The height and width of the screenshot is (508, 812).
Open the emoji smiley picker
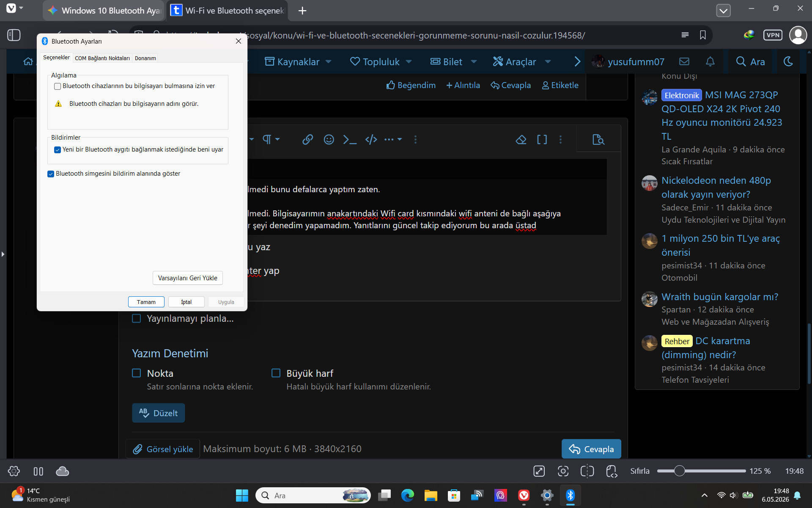[x=329, y=139]
